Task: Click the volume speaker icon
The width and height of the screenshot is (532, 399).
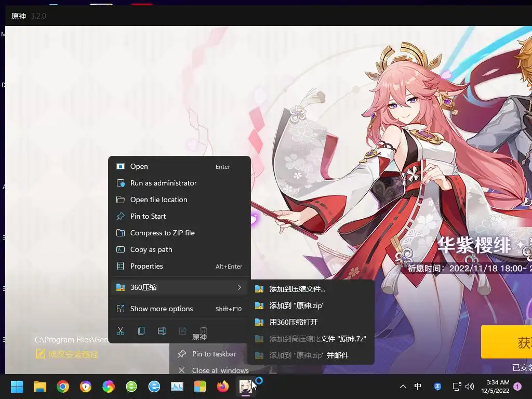Action: (x=470, y=387)
